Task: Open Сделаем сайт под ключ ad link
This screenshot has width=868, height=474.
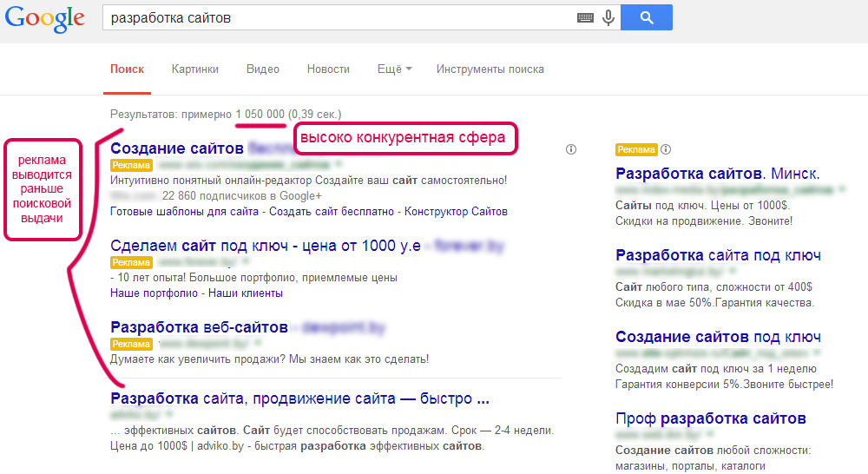Action: click(265, 246)
